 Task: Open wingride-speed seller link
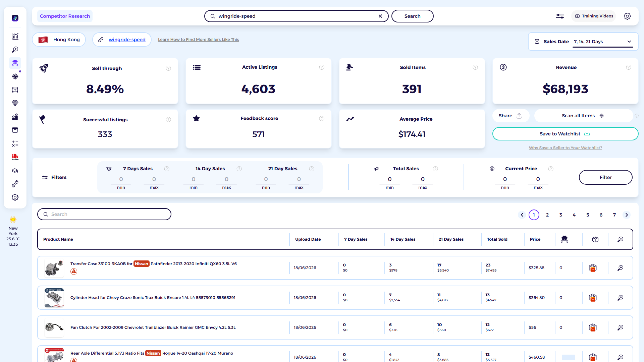[x=127, y=40]
